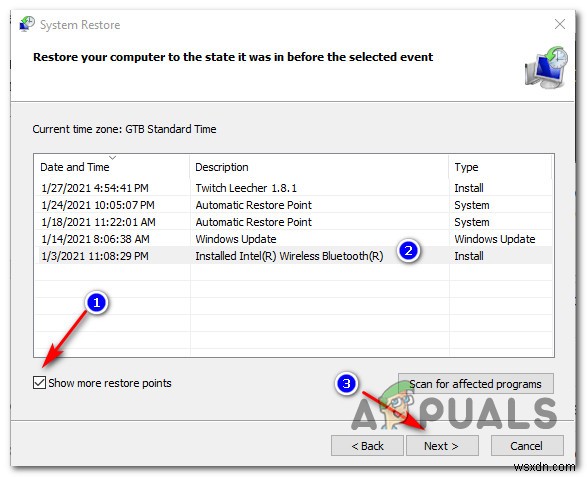Click the System type cell for 1/18/2021
587x477 pixels.
point(472,222)
